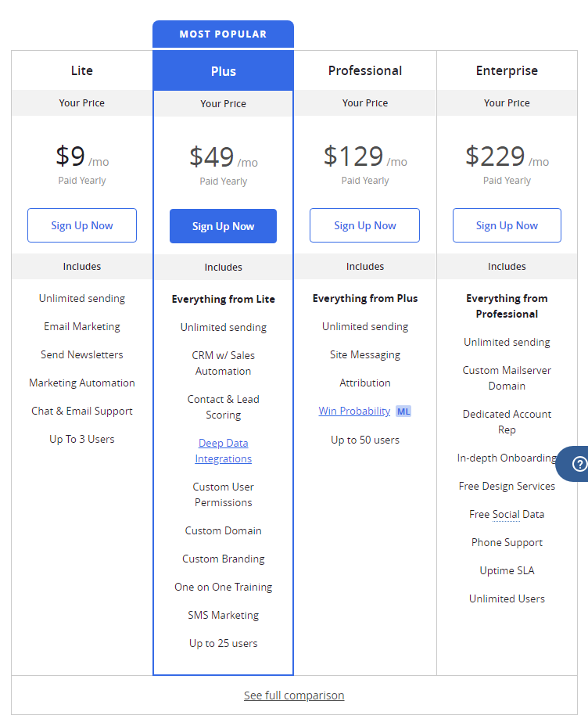Screen dimensions: 588x726
Task: Click the $49 /mo price
Action: tap(224, 157)
